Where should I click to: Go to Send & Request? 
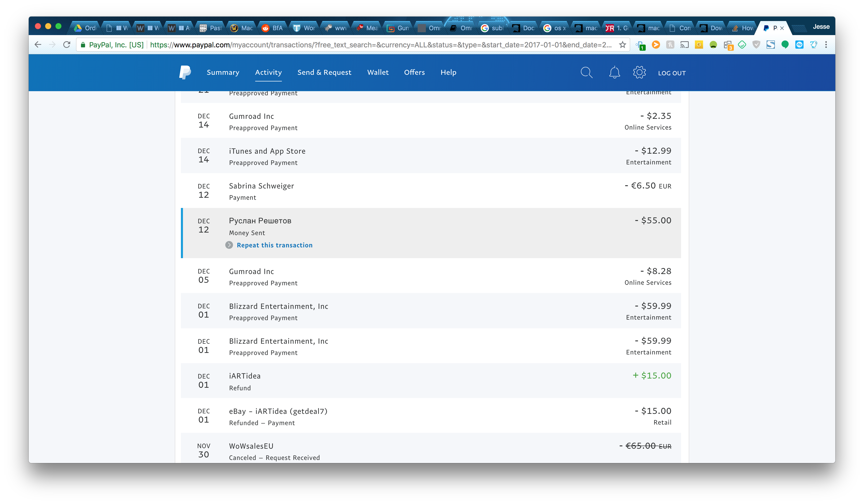(x=324, y=72)
